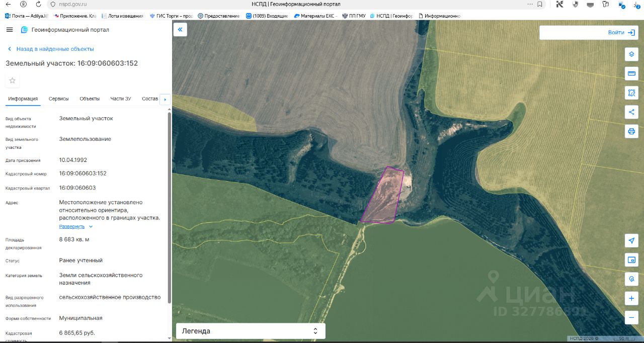Expand the address with Развернуть link

(72, 226)
